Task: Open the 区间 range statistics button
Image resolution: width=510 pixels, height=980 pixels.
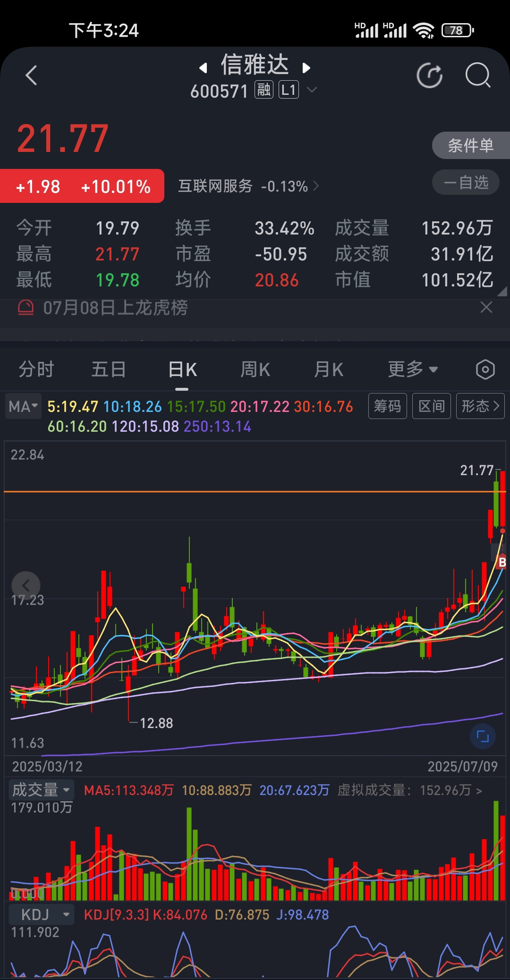Action: pos(432,406)
